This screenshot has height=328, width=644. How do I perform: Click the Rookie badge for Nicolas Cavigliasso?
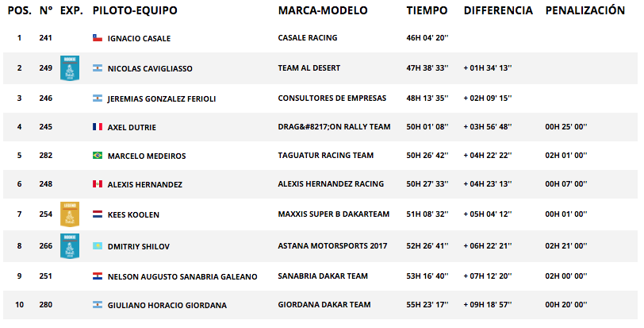coord(70,68)
